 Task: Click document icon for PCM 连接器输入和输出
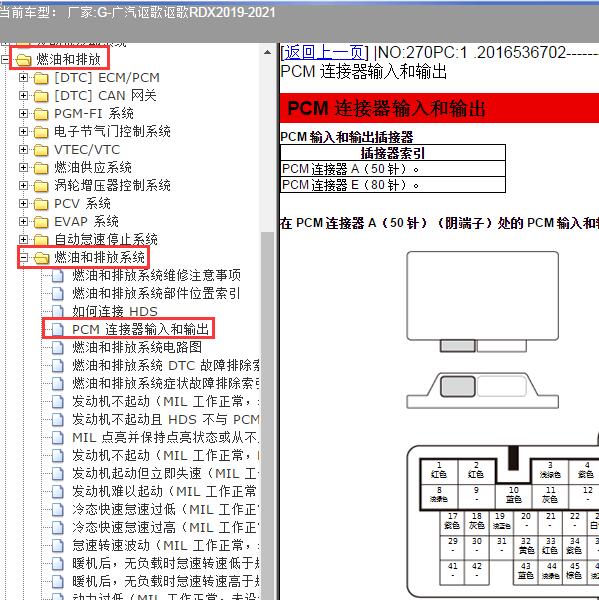(x=58, y=329)
